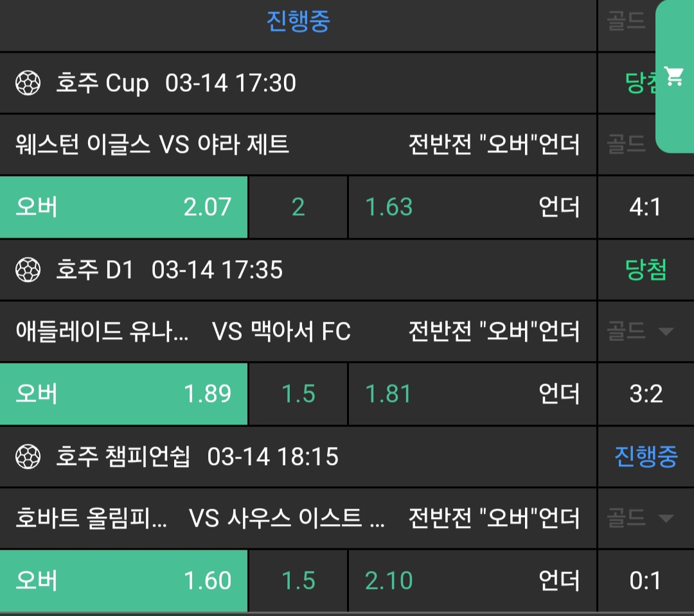Select 언더 at odds 2.10

pyautogui.click(x=472, y=581)
